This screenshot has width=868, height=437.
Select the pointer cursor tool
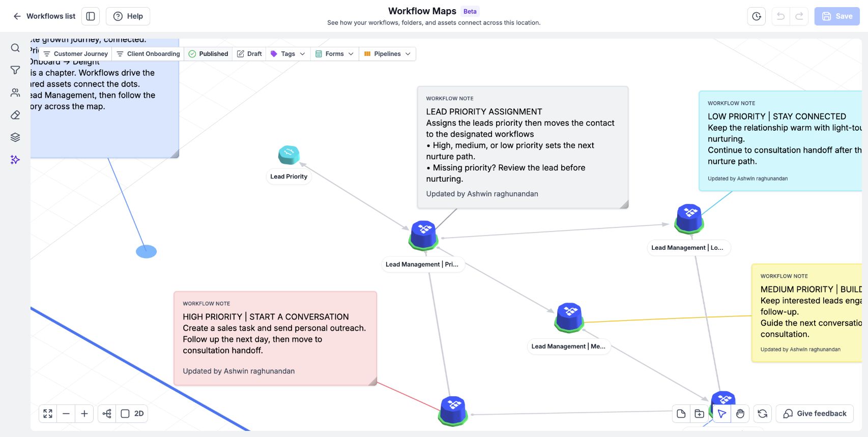[722, 414]
